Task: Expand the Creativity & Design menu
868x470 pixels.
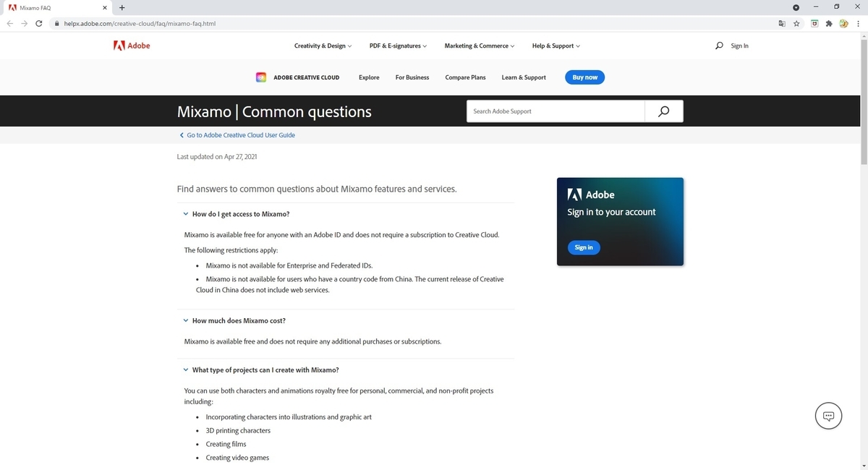Action: 323,46
